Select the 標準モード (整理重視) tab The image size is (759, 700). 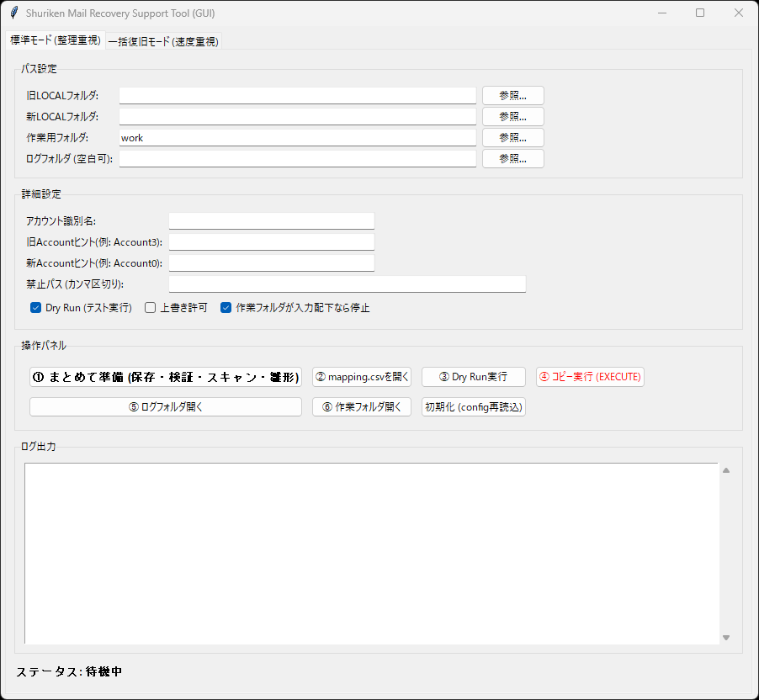(x=55, y=40)
